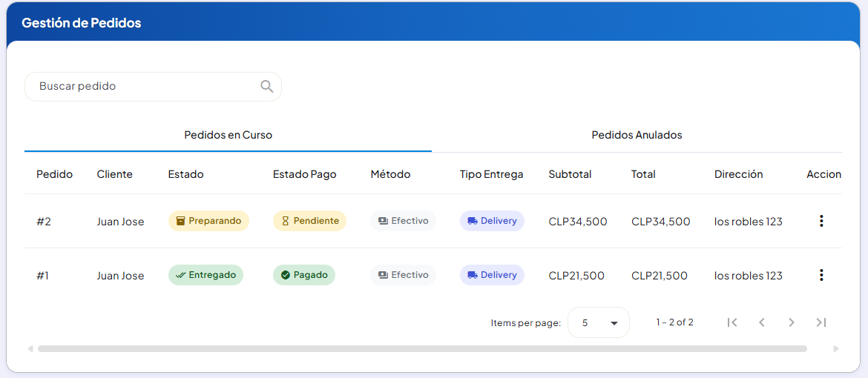Click the Tipo Entrega column header

492,174
